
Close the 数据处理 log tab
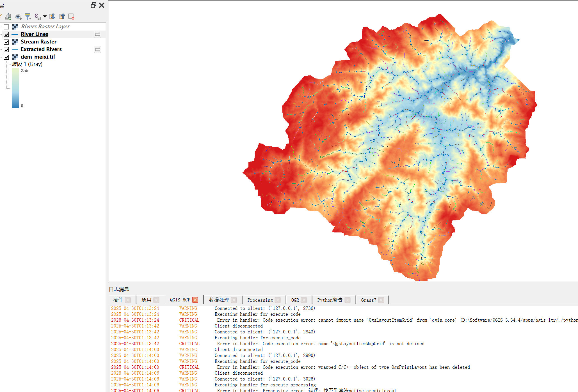point(234,300)
